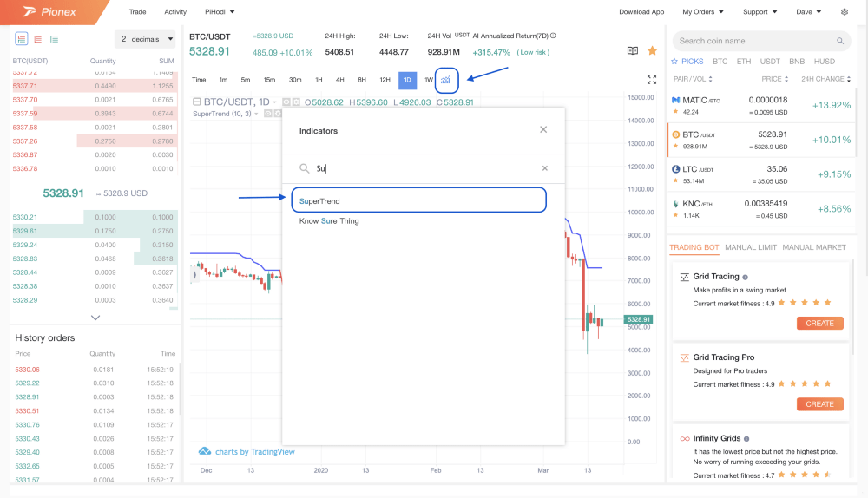
Task: Click the TradingView cloud logo
Action: (205, 451)
